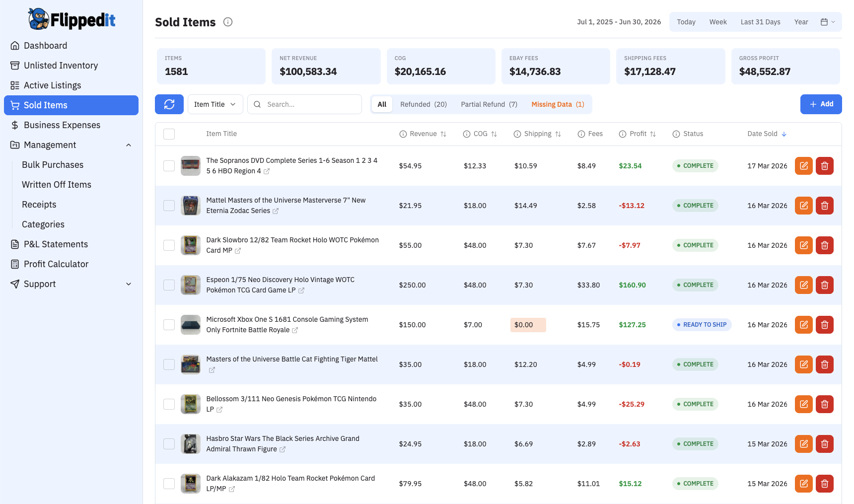This screenshot has width=854, height=504.
Task: Click inside the Search field
Action: coord(304,104)
